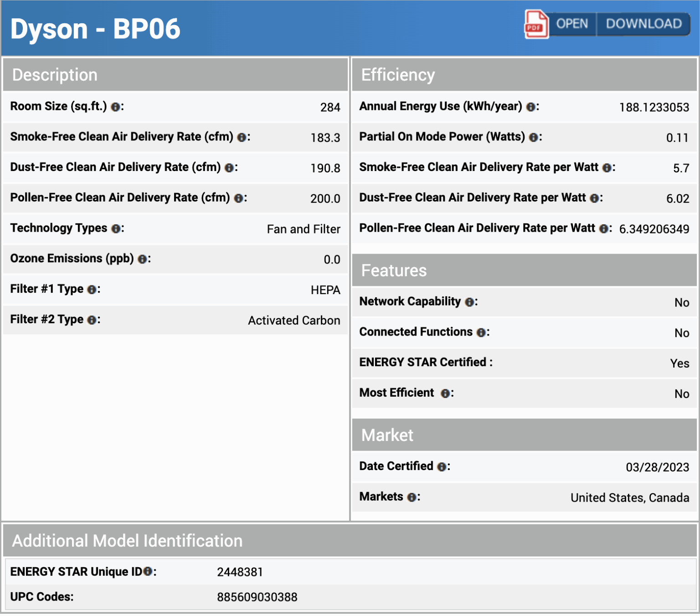700x616 pixels.
Task: Select the UPC code 885609030388
Action: pyautogui.click(x=257, y=597)
